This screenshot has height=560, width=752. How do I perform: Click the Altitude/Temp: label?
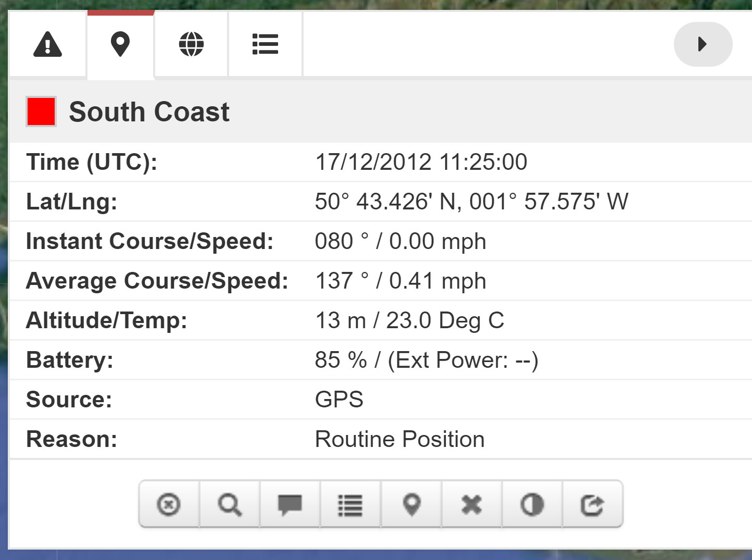point(106,320)
